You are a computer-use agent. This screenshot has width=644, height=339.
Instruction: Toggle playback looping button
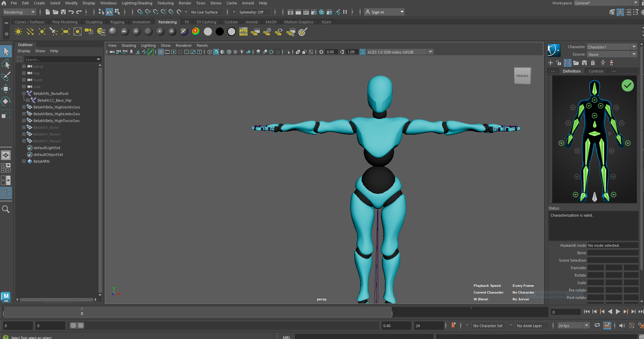pos(597,325)
